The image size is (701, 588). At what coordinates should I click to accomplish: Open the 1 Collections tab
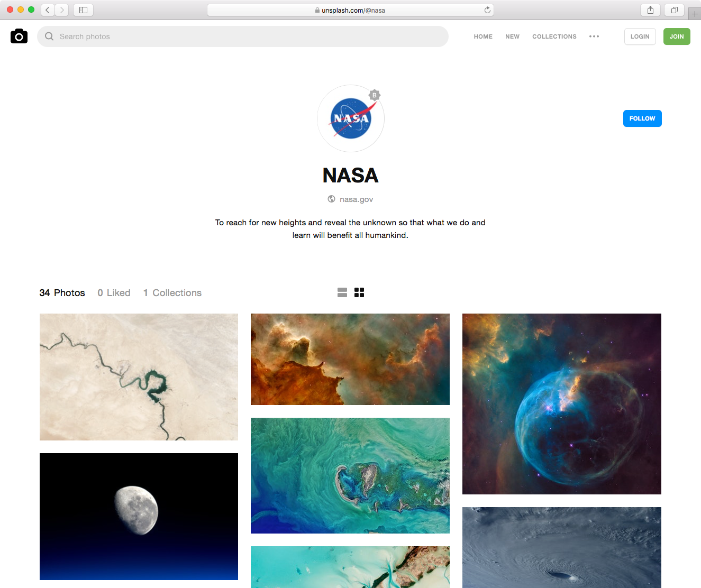(x=172, y=293)
